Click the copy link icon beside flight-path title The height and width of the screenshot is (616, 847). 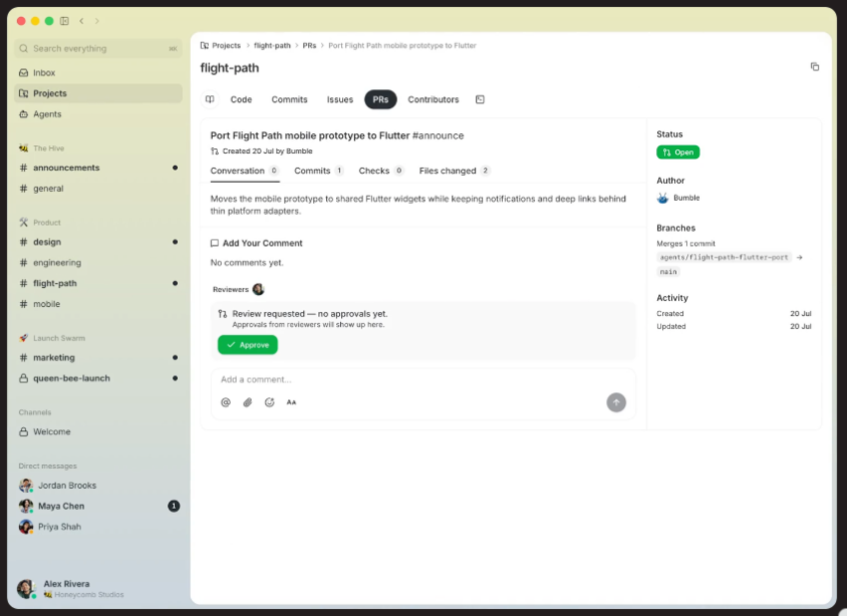click(814, 67)
